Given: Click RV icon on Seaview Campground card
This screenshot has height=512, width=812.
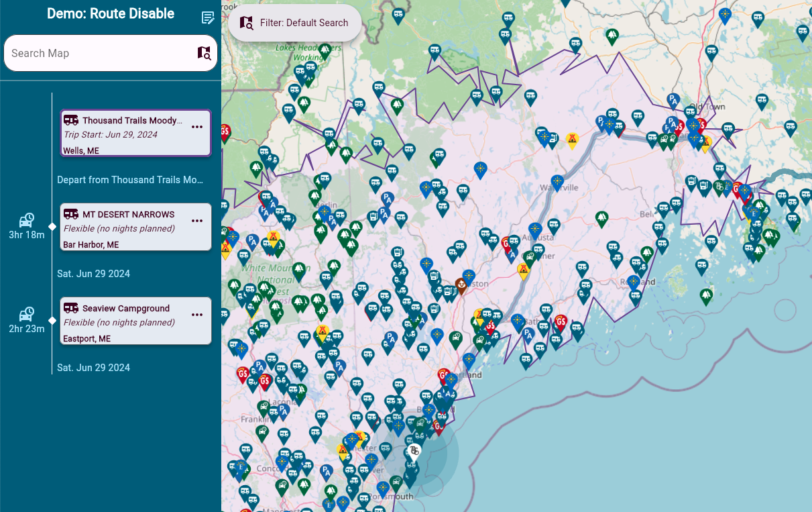Looking at the screenshot, I should coord(71,308).
